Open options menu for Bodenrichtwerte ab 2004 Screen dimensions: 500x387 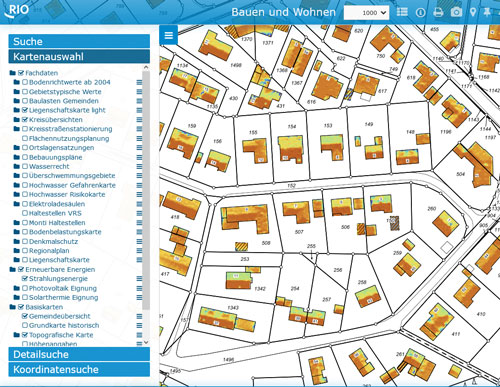point(139,82)
